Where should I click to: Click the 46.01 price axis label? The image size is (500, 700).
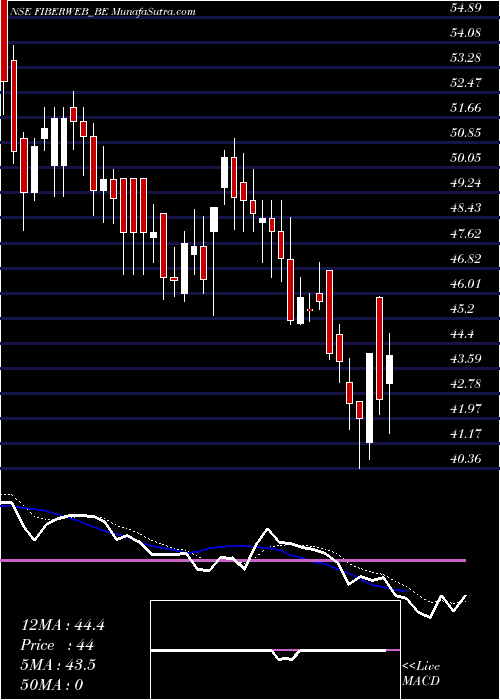click(466, 283)
